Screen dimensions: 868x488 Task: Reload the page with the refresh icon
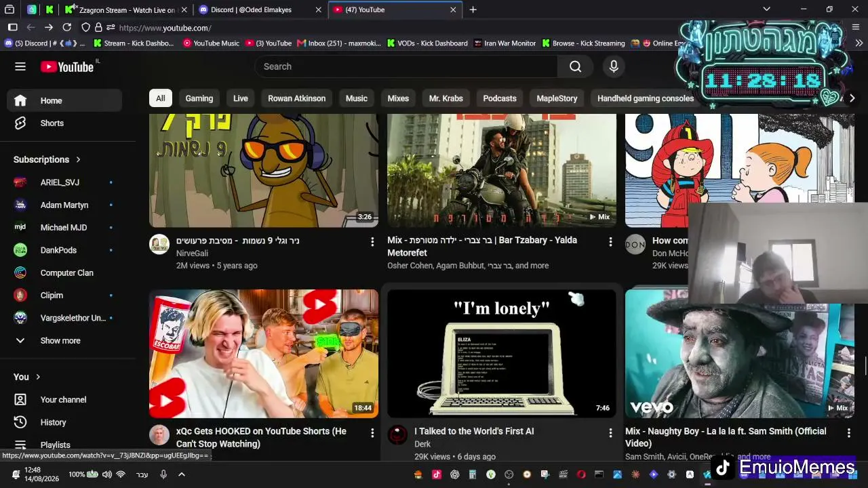pyautogui.click(x=66, y=27)
